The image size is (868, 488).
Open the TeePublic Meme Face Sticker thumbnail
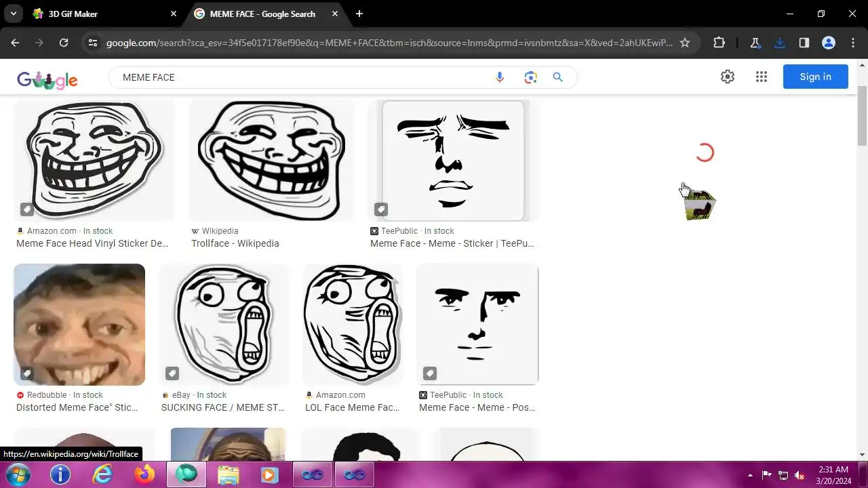point(453,161)
